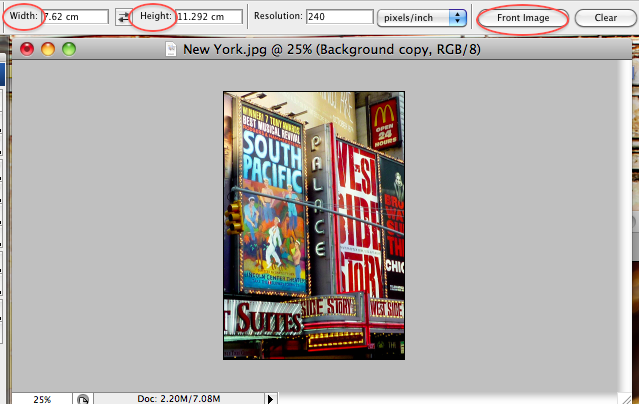The width and height of the screenshot is (639, 404).
Task: Click the Clear button
Action: coord(606,18)
